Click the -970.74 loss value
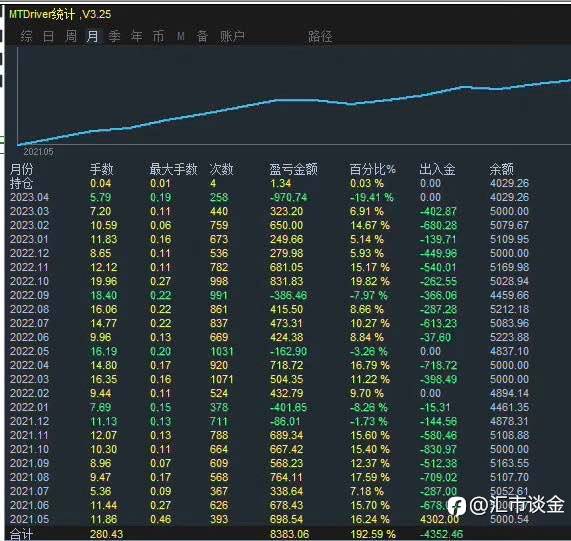This screenshot has width=571, height=541. click(x=289, y=197)
